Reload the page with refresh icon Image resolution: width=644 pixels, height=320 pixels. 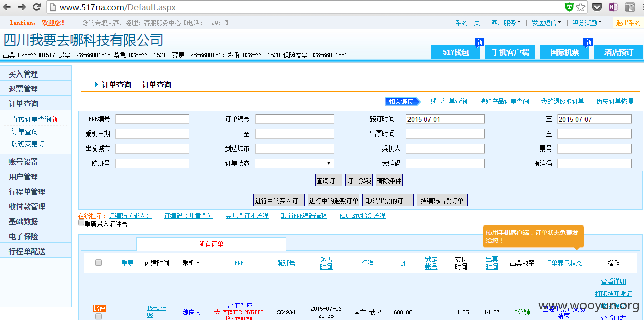coord(36,7)
